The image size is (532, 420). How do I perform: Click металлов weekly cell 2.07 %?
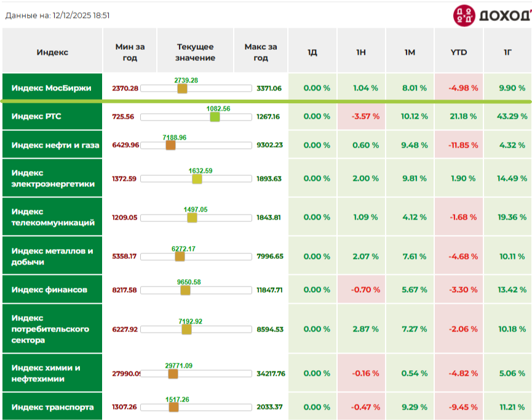coord(361,256)
